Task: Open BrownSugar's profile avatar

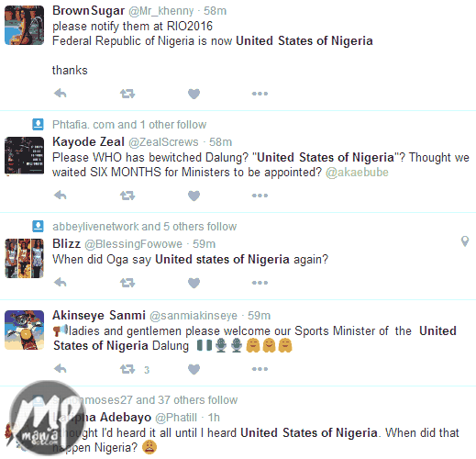Action: point(24,25)
